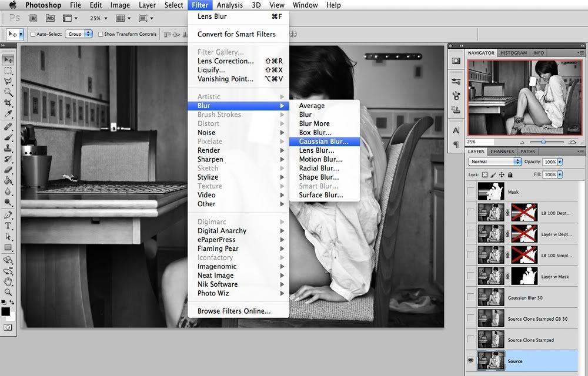Choose Liquify... in the Filter menu
This screenshot has width=588, height=376.
coord(239,70)
